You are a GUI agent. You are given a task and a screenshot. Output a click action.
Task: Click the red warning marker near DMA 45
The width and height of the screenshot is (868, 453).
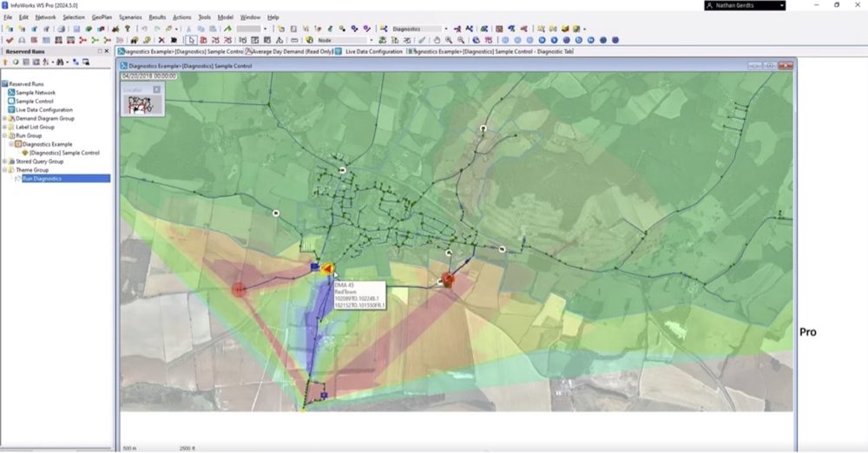pyautogui.click(x=326, y=269)
